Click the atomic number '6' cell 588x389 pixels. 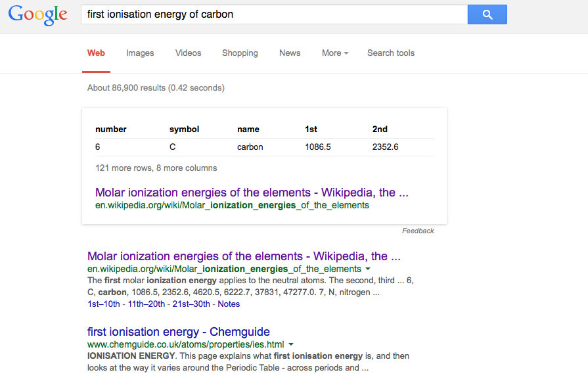(97, 147)
